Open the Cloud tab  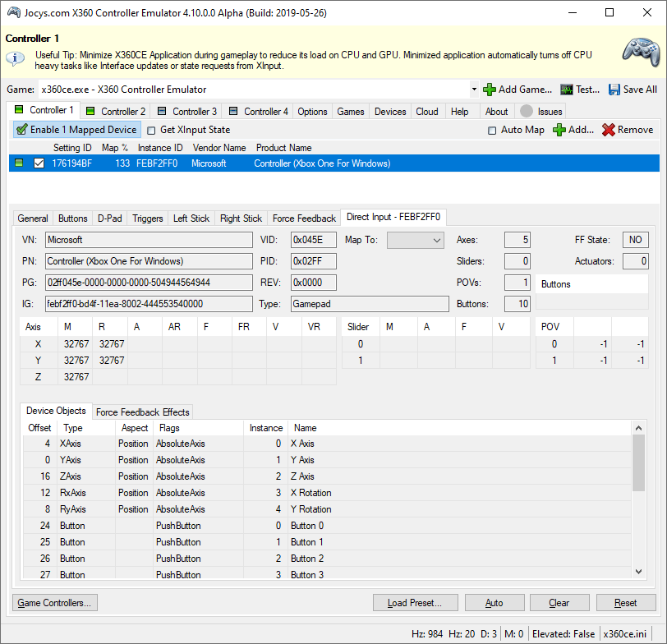[x=426, y=112]
